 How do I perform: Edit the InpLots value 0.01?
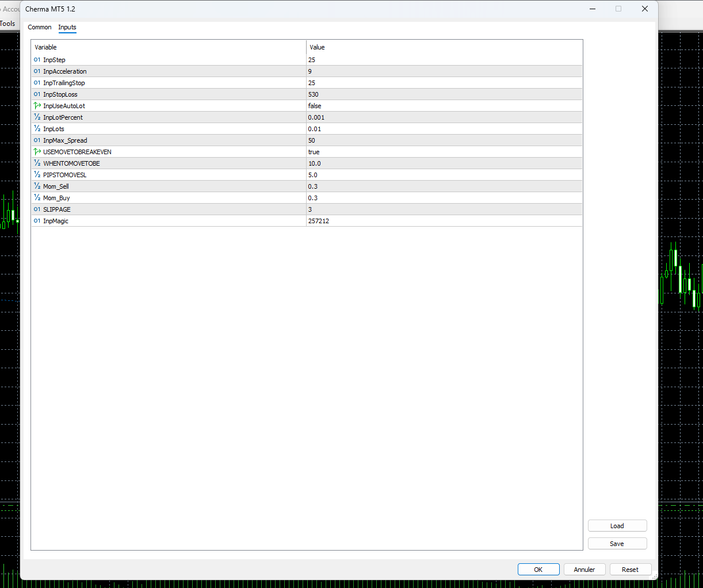(x=444, y=129)
